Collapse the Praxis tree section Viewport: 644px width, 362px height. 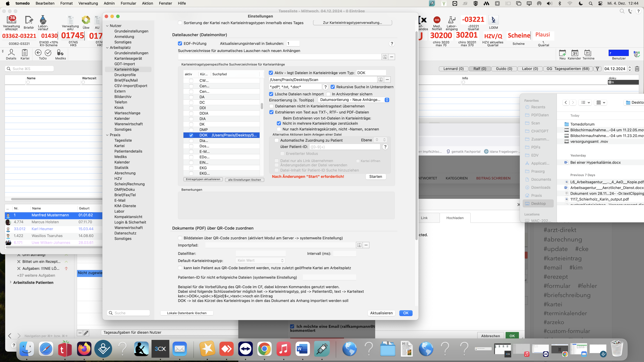point(107,135)
